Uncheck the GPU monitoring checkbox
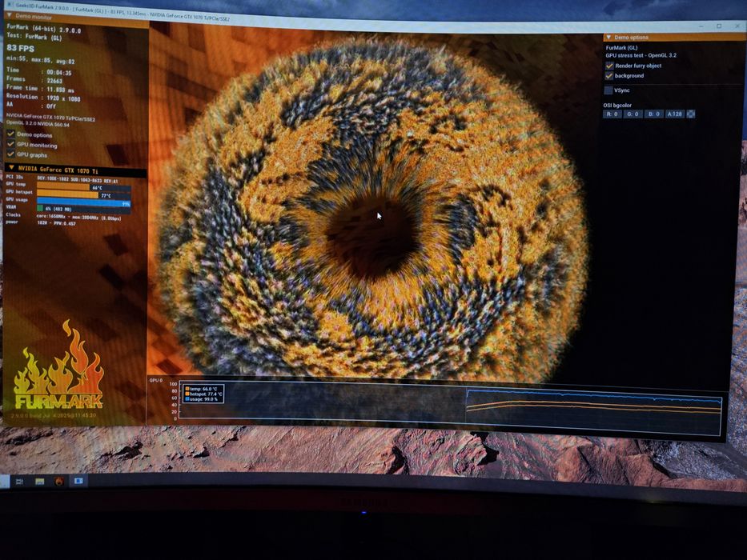747x560 pixels. [x=10, y=144]
